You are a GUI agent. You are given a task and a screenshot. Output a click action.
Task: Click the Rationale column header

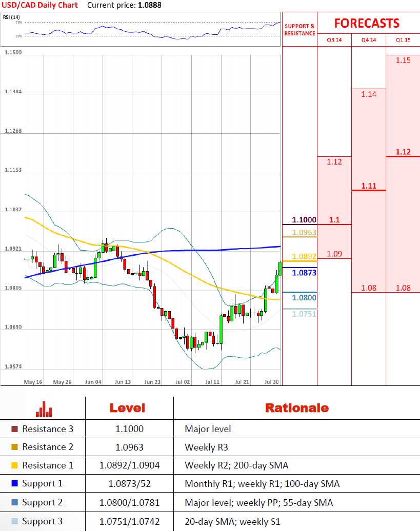point(297,408)
